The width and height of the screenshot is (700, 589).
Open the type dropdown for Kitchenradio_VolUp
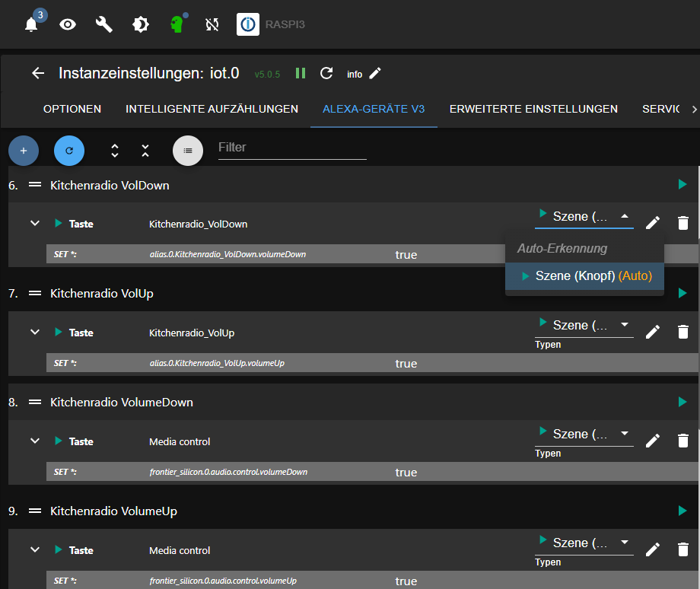tap(584, 326)
